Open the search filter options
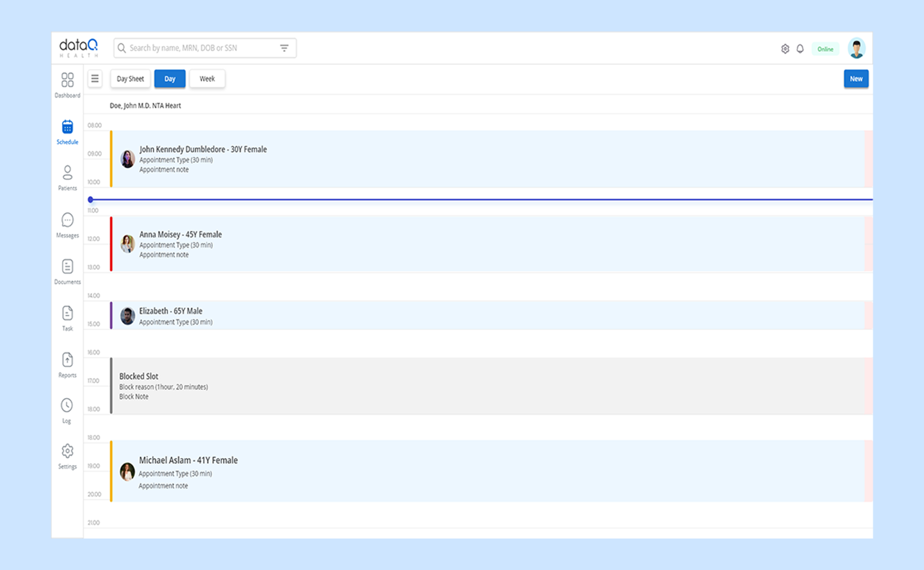Image resolution: width=924 pixels, height=570 pixels. coord(284,48)
